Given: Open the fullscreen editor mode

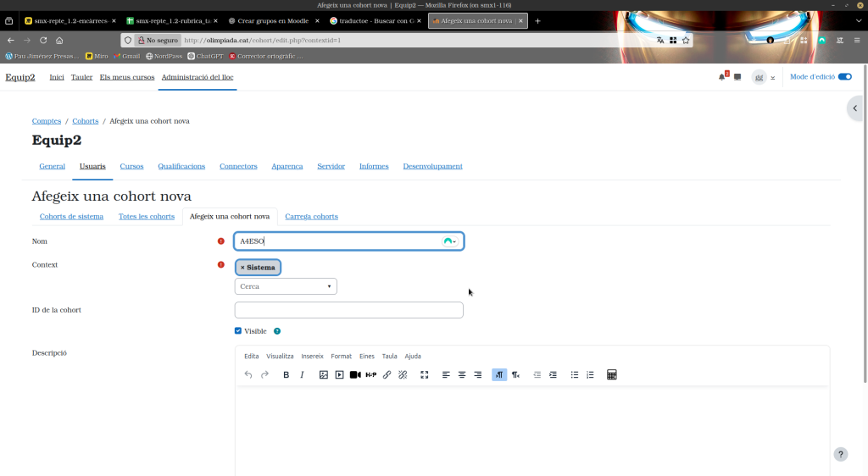Looking at the screenshot, I should pos(425,374).
